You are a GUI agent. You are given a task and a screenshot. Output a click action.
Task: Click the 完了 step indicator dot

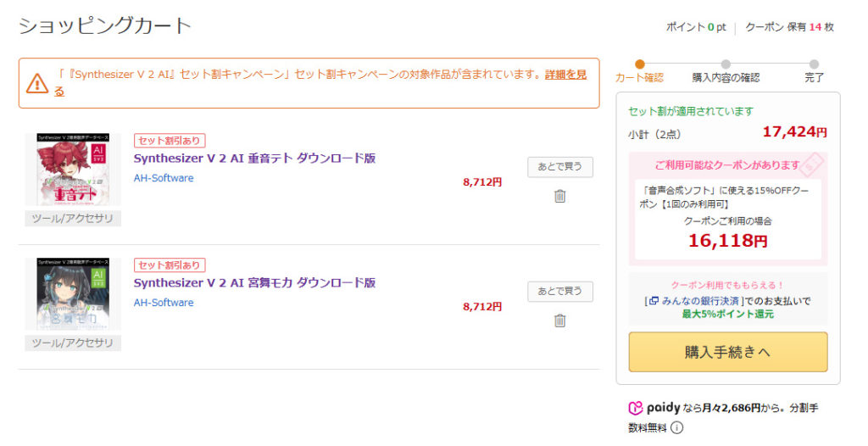pos(814,64)
